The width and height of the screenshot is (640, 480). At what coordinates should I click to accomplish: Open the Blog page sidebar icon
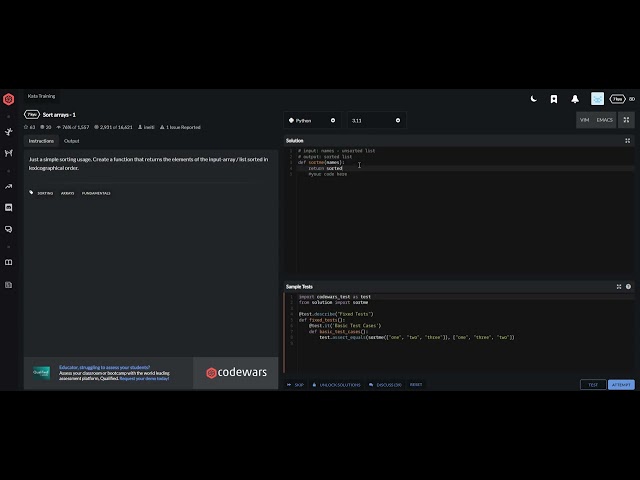(9, 285)
